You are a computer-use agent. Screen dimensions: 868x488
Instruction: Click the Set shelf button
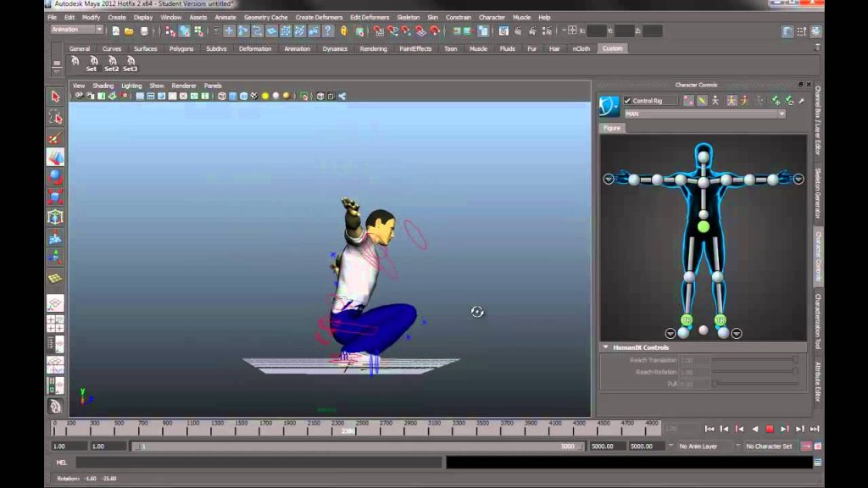point(92,64)
